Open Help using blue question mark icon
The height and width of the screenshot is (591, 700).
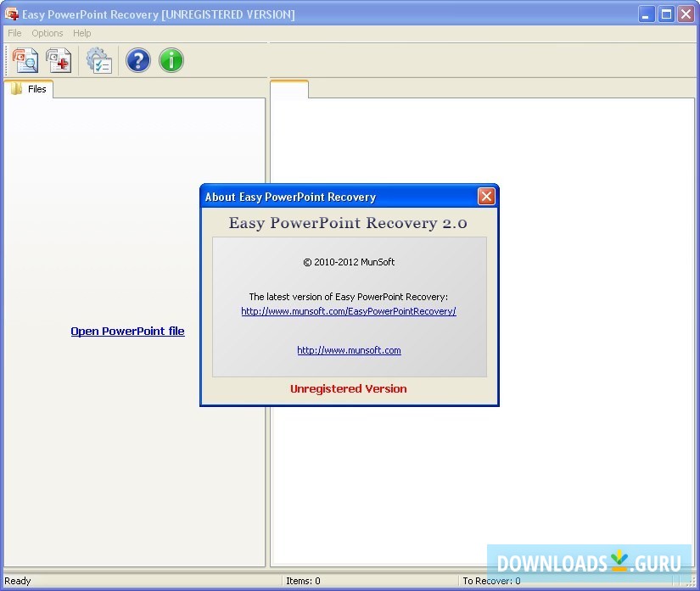[137, 60]
